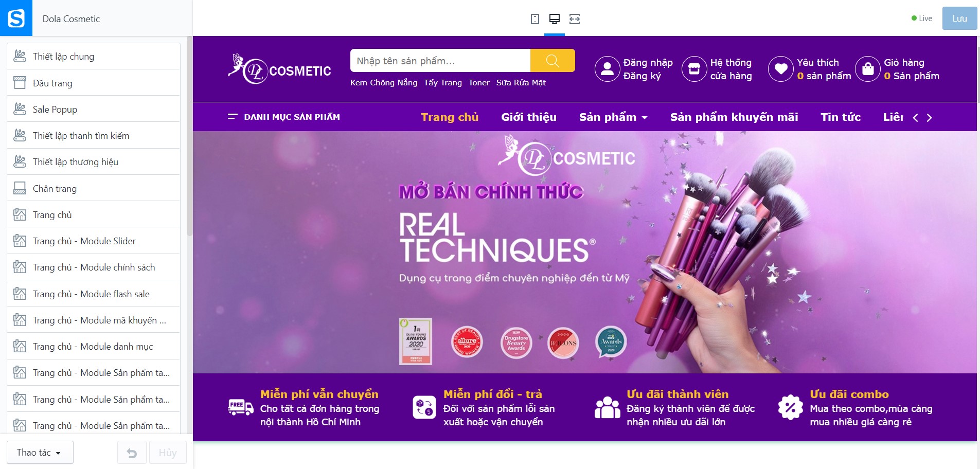Open the shopping cart bag icon

click(x=868, y=69)
